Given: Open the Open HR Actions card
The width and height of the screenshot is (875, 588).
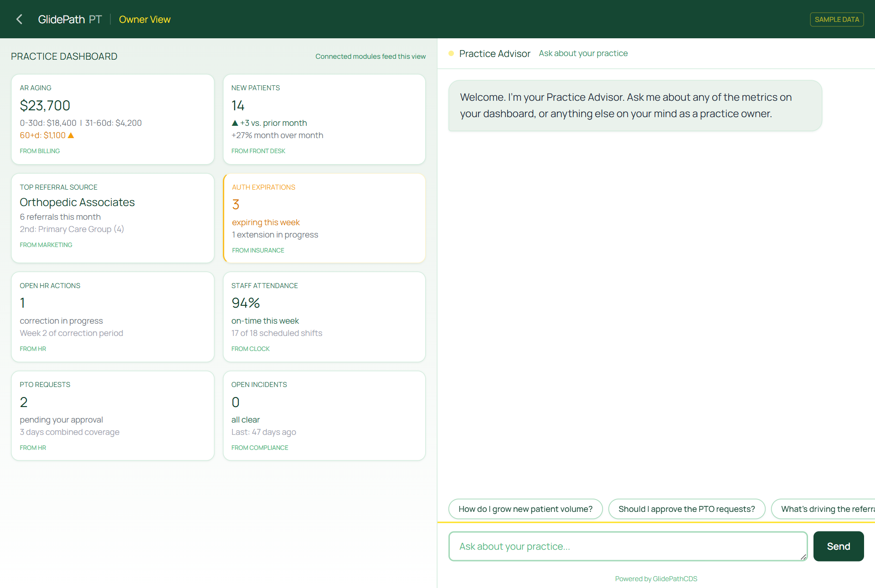Looking at the screenshot, I should tap(113, 317).
